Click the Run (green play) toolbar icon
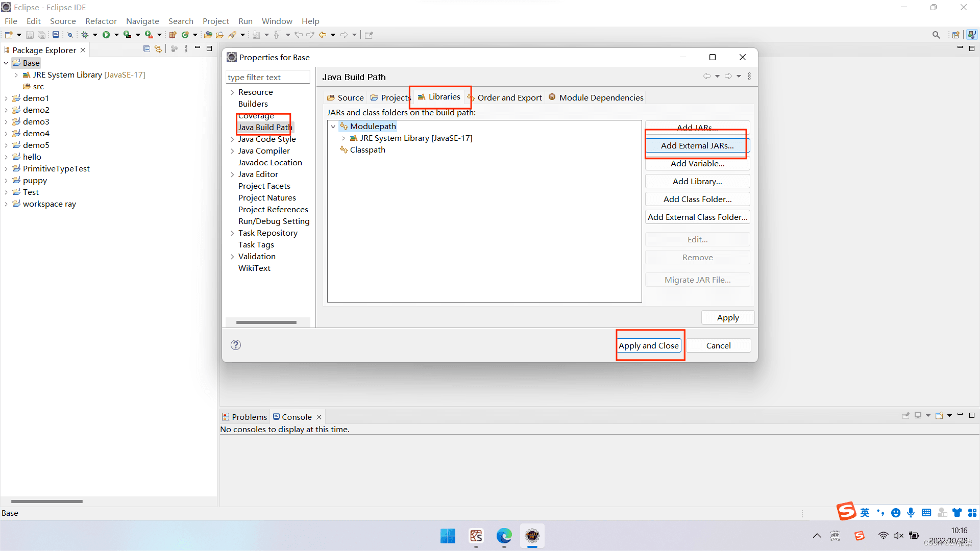980x551 pixels. coord(106,35)
